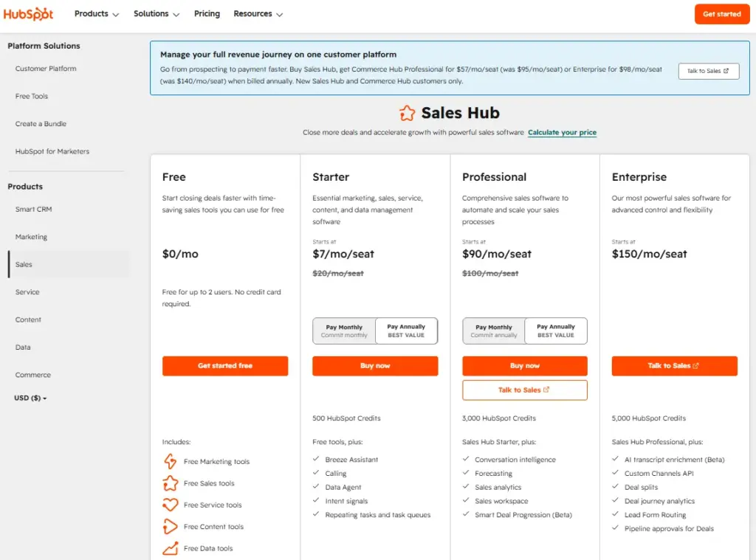The height and width of the screenshot is (560, 756).
Task: Click the Lead Form Routing feature
Action: pyautogui.click(x=655, y=515)
